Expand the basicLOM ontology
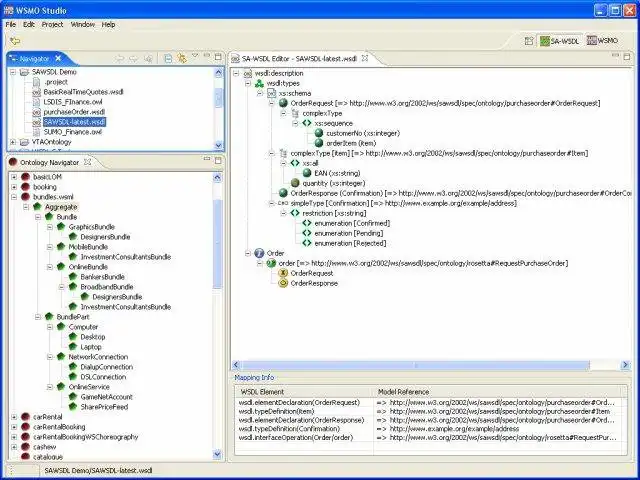Screen dimensions: 640x480 14,177
